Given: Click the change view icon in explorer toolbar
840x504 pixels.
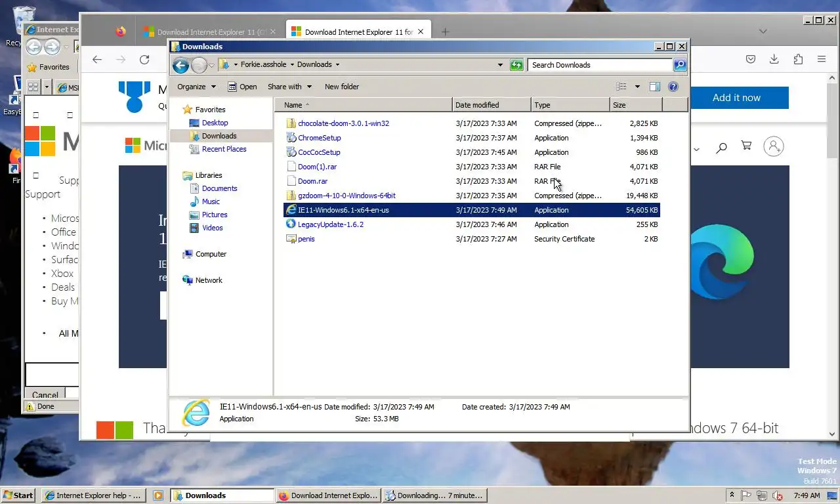Looking at the screenshot, I should pyautogui.click(x=621, y=87).
